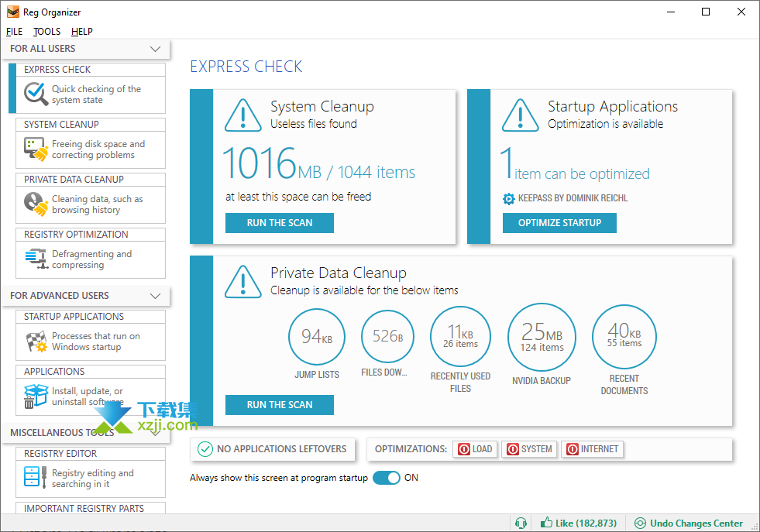Open the File menu
This screenshot has width=760, height=532.
pyautogui.click(x=15, y=32)
